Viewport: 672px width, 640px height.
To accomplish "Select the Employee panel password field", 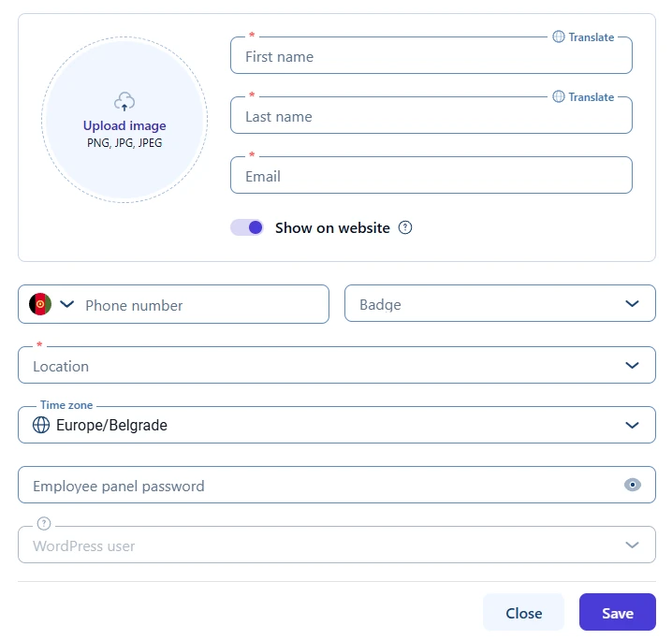I will 318,486.
